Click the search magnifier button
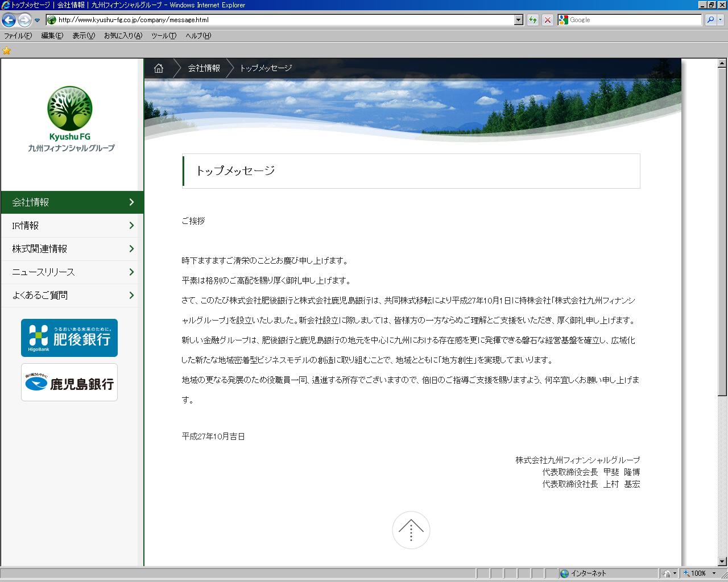 (710, 20)
